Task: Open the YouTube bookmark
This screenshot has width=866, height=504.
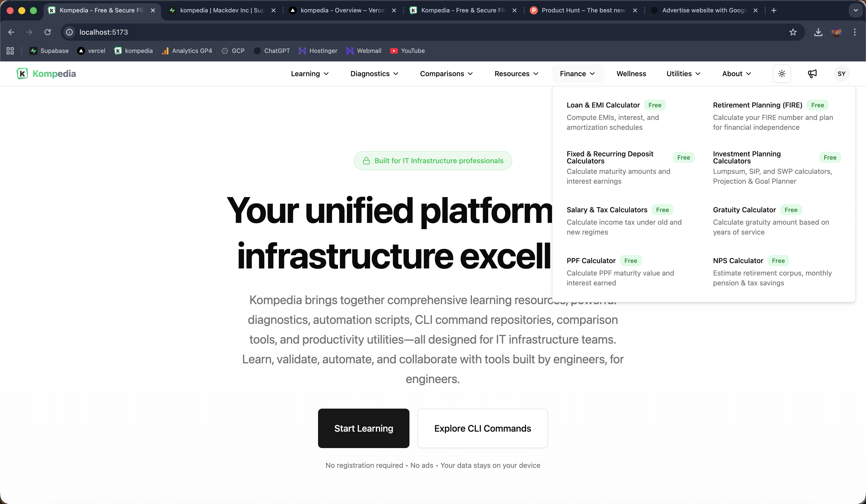Action: pos(408,51)
